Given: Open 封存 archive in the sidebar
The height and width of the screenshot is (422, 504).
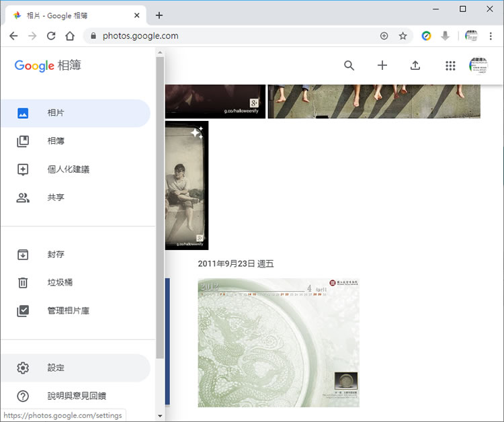Looking at the screenshot, I should pyautogui.click(x=75, y=255).
